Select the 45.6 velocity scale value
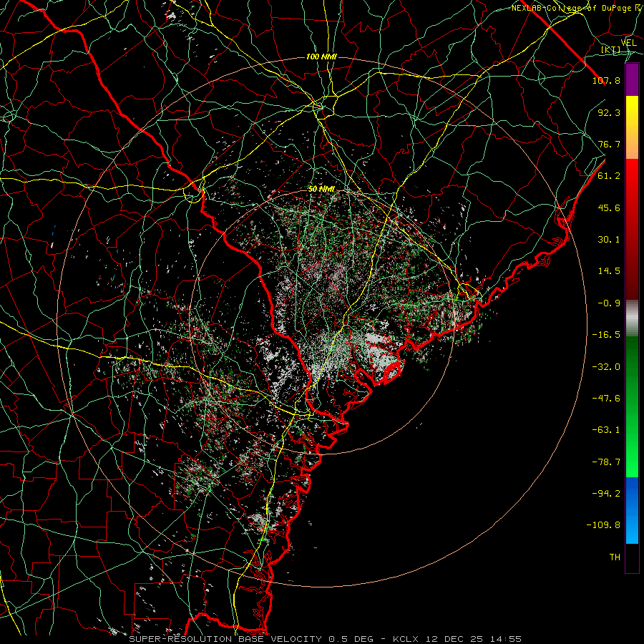The height and width of the screenshot is (644, 644). tap(609, 208)
